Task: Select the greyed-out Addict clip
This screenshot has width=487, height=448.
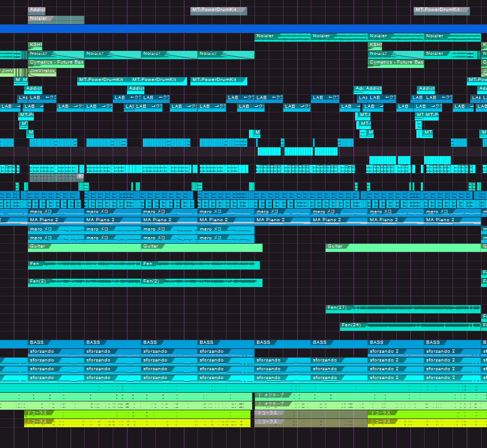Action: [37, 11]
